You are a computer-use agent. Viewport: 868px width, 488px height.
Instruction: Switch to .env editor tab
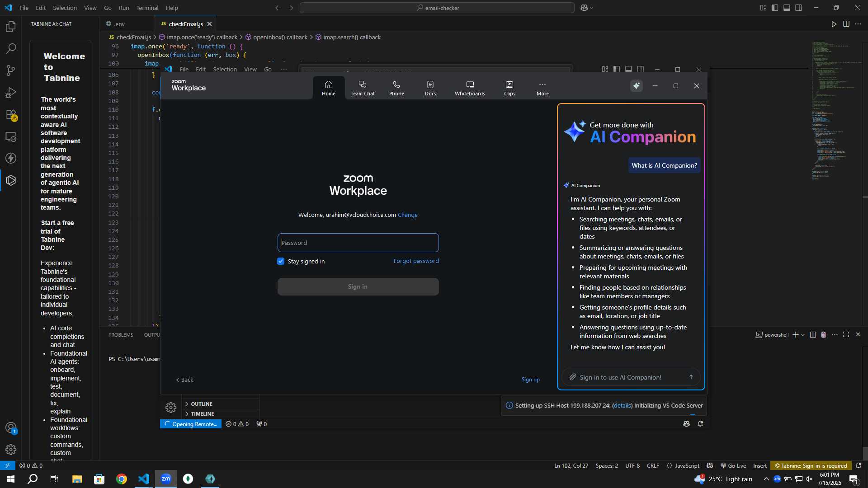pyautogui.click(x=119, y=24)
